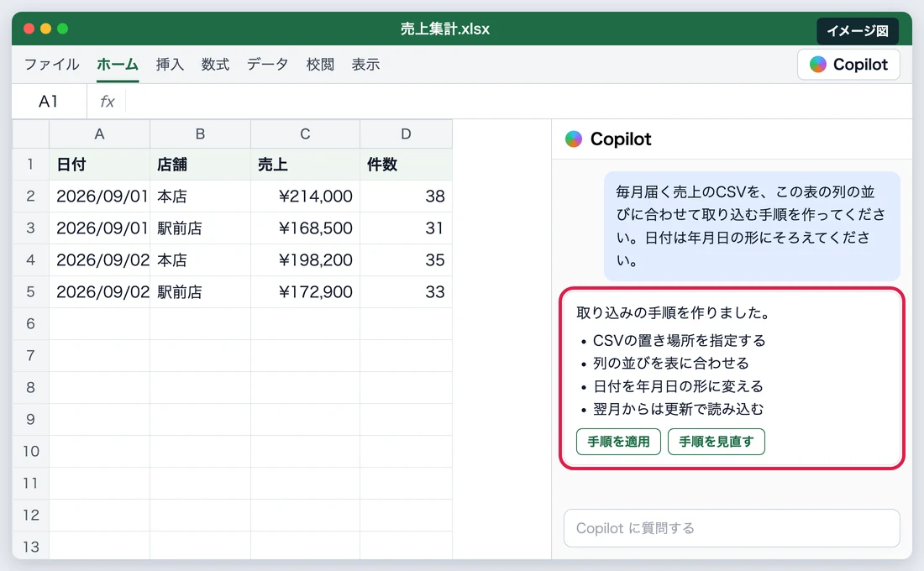
Task: Click into the formula bar field
Action: pos(518,102)
